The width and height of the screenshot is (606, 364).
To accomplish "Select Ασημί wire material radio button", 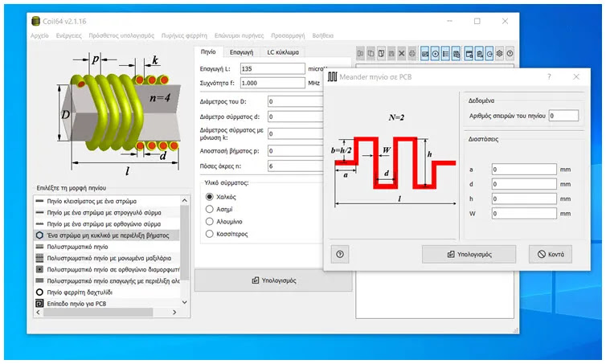I will (210, 209).
